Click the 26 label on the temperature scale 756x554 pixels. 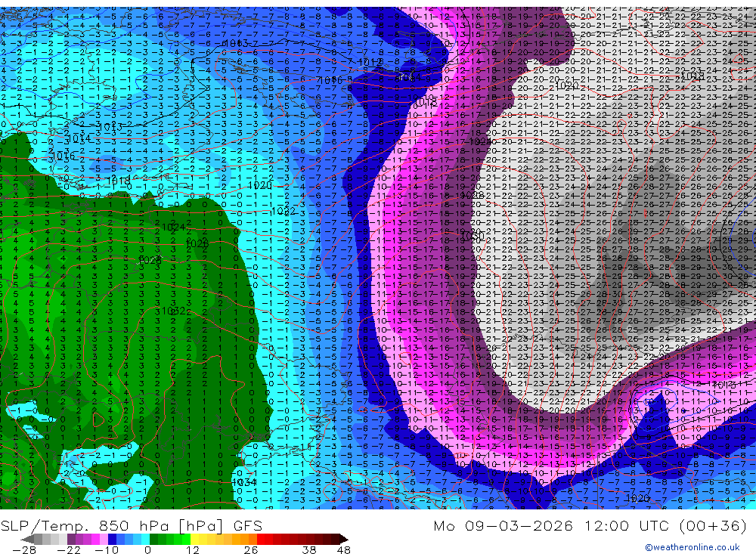click(x=251, y=549)
